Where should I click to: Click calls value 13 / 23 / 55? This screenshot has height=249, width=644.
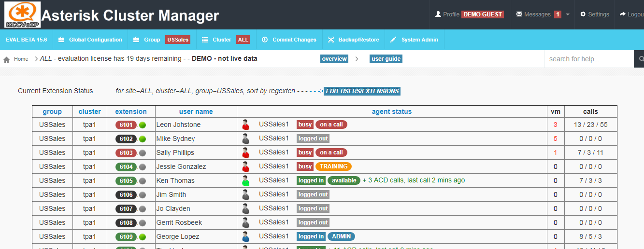pyautogui.click(x=591, y=124)
